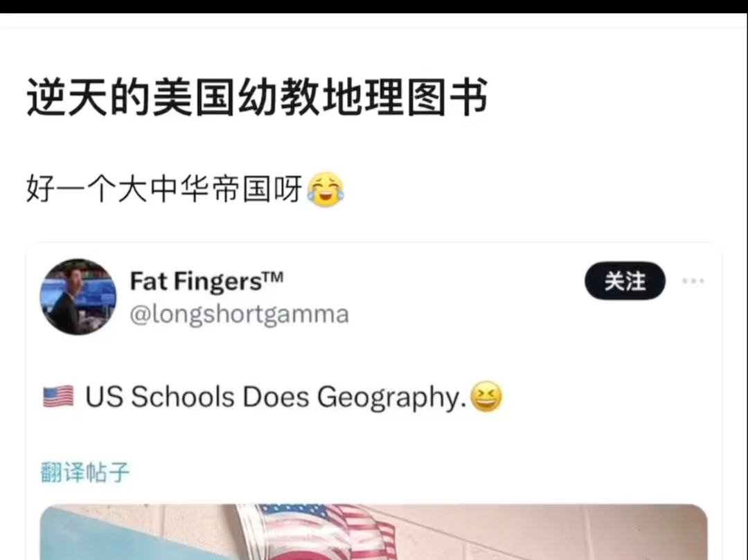Open the tweet's attached classroom photo

click(x=373, y=532)
